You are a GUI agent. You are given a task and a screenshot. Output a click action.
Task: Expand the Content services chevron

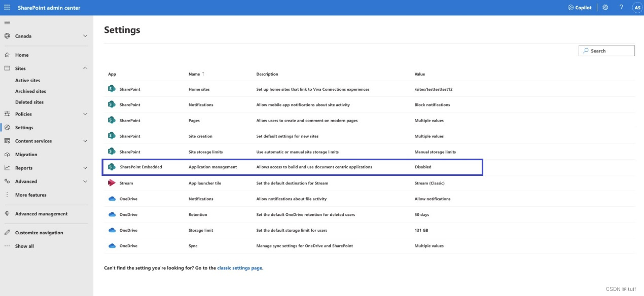click(85, 141)
